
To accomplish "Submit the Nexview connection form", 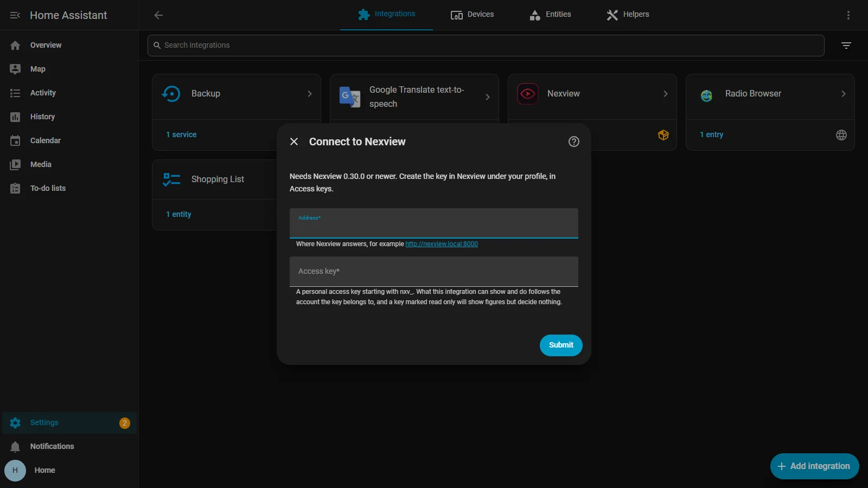I will 561,345.
